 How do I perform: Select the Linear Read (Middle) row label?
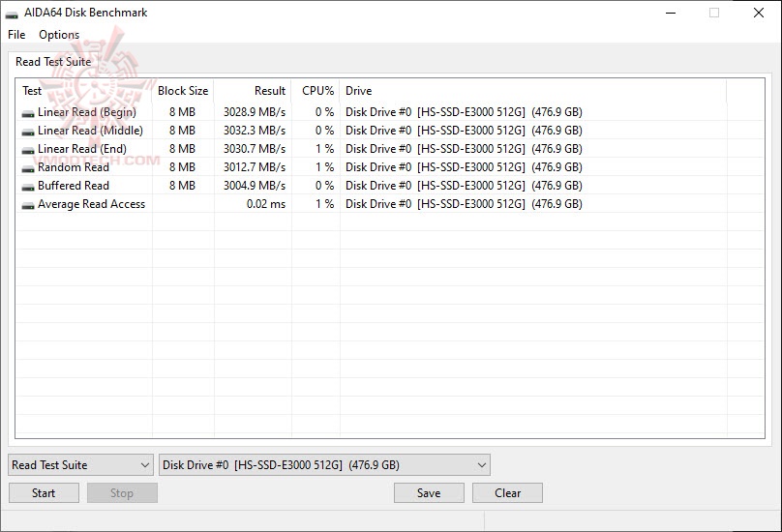tap(90, 131)
